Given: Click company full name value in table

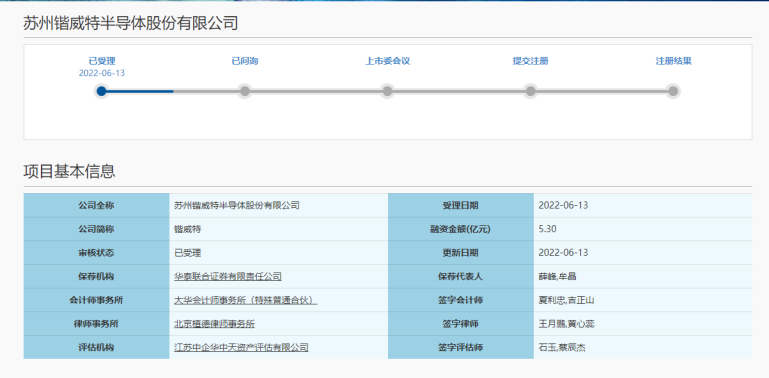Looking at the screenshot, I should 237,205.
